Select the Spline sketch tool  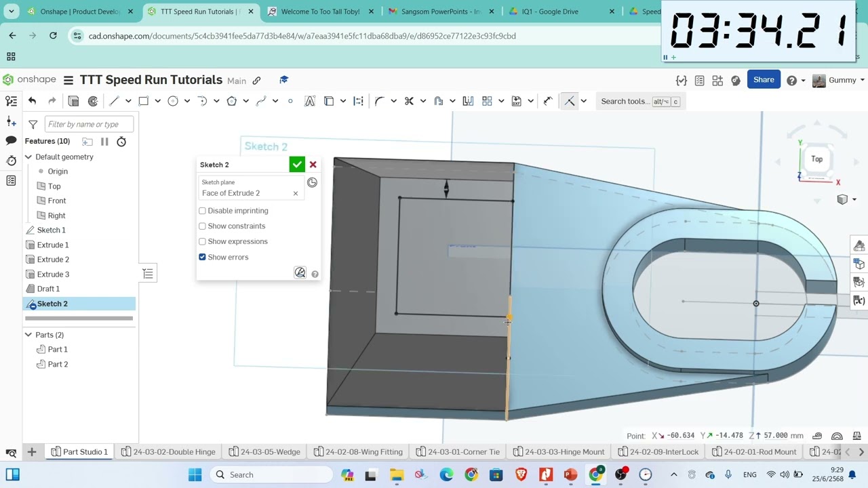click(x=261, y=101)
